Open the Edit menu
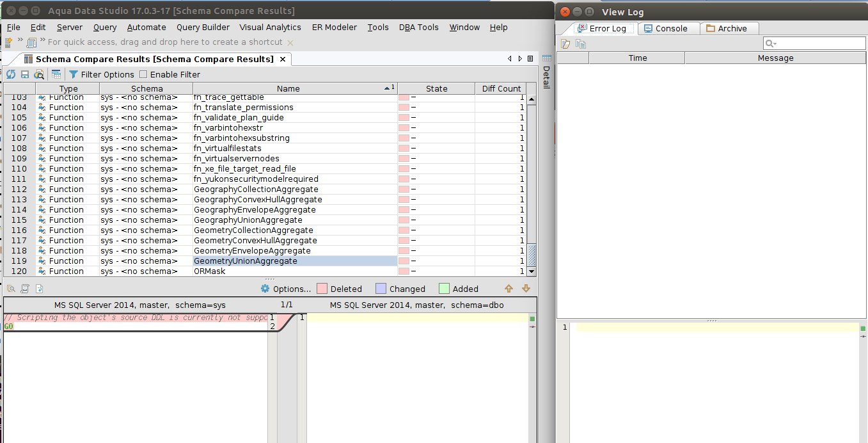 point(38,28)
